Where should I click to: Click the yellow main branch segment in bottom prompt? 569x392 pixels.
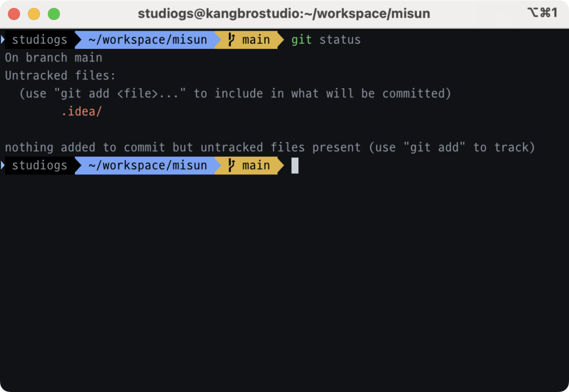(249, 165)
